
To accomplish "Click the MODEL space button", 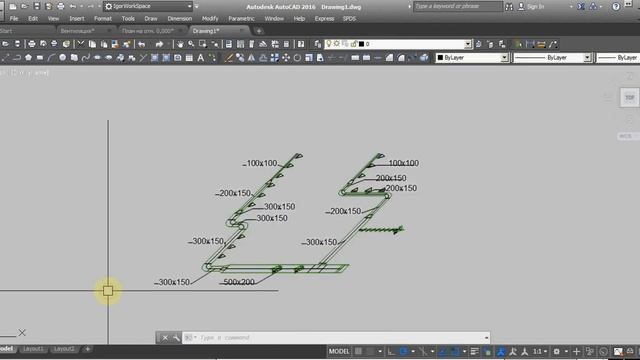I will 339,351.
